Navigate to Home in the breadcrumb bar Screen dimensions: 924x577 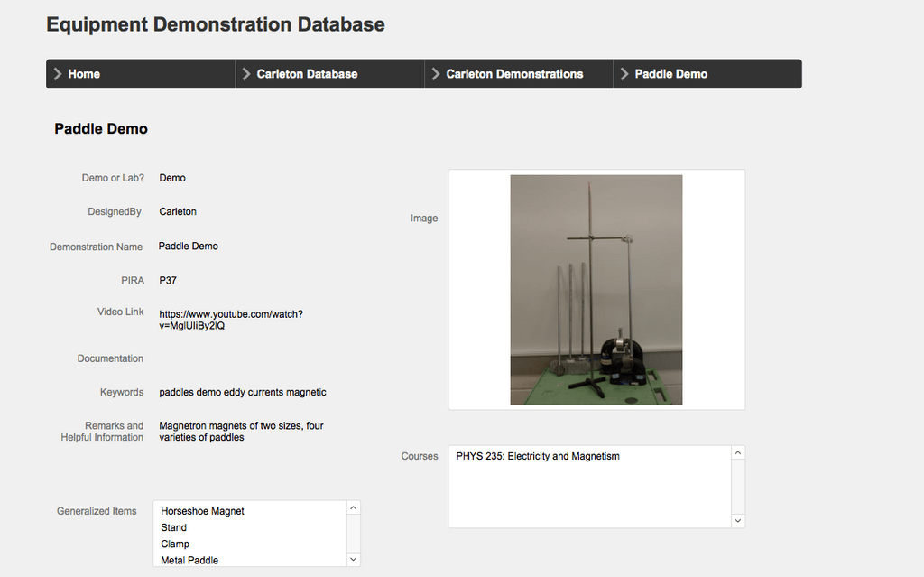coord(86,74)
